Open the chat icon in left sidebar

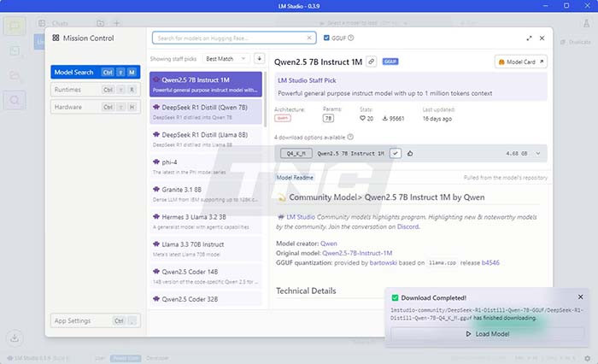pos(15,26)
